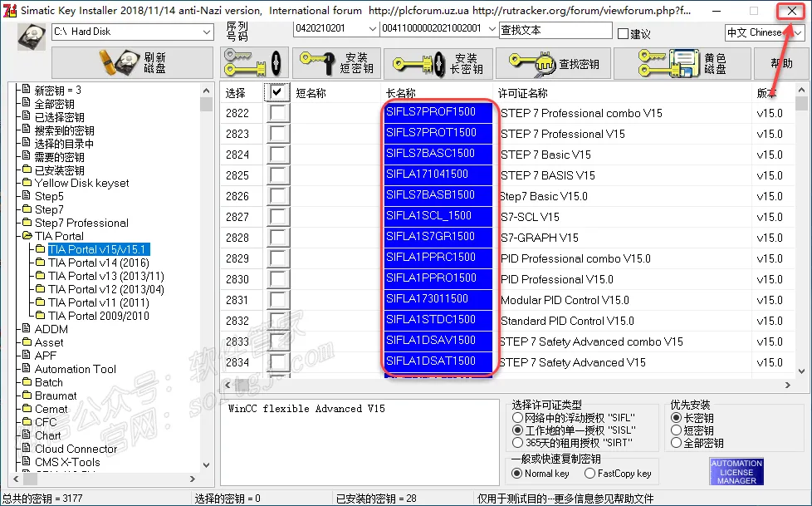
Task: Select TIA Portal v15/v15.1 folder
Action: (x=99, y=249)
